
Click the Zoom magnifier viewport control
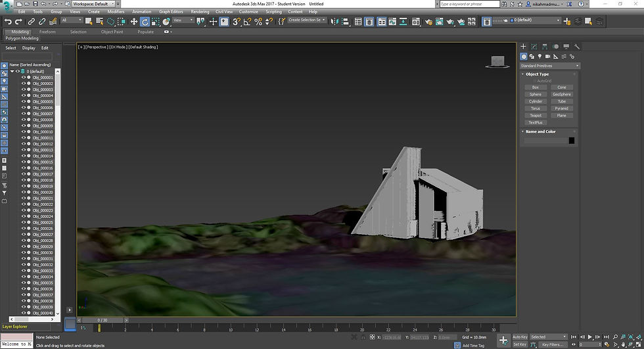tap(615, 337)
